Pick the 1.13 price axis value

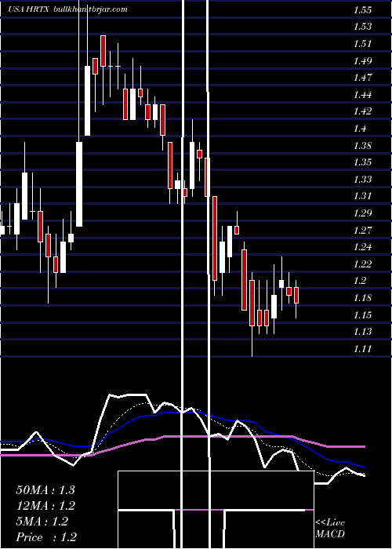click(362, 332)
